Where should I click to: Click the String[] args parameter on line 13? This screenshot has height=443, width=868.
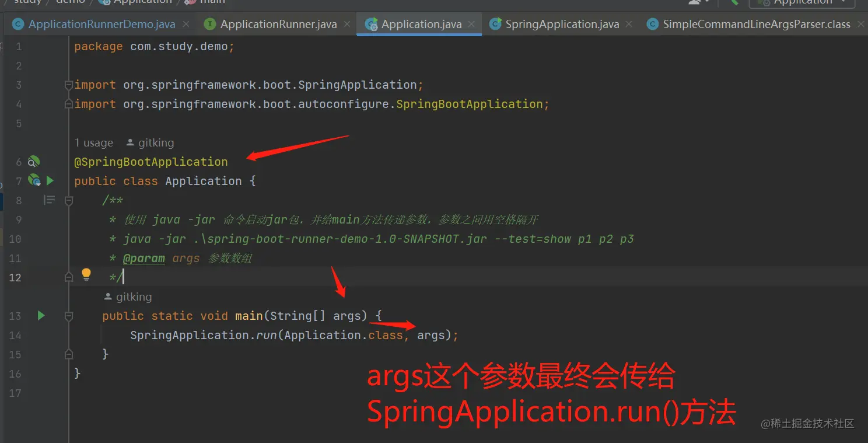click(315, 316)
